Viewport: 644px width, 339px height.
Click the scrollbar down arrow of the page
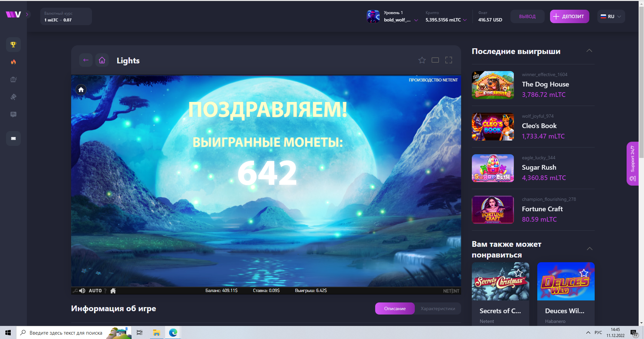pyautogui.click(x=641, y=323)
